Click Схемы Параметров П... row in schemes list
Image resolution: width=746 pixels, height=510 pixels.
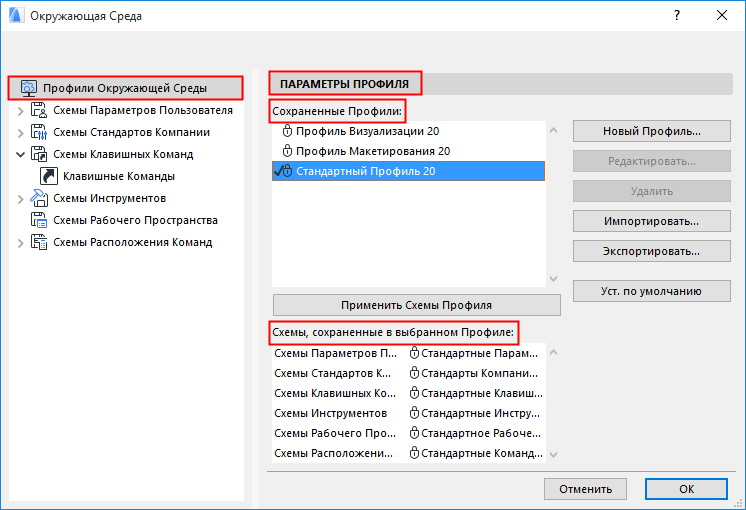tap(409, 353)
